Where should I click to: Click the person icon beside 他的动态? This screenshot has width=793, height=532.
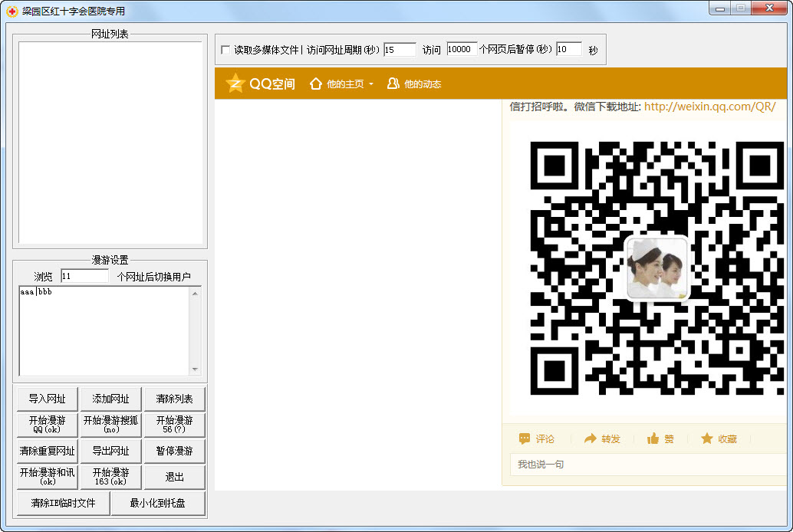[393, 84]
